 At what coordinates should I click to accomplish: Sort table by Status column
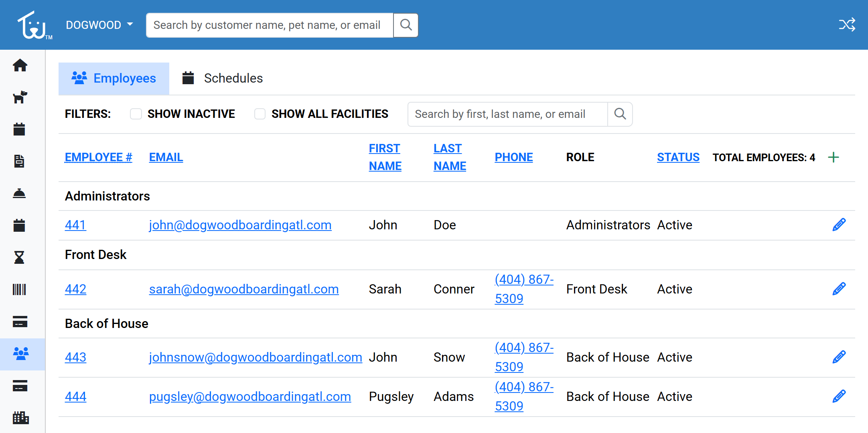(678, 157)
